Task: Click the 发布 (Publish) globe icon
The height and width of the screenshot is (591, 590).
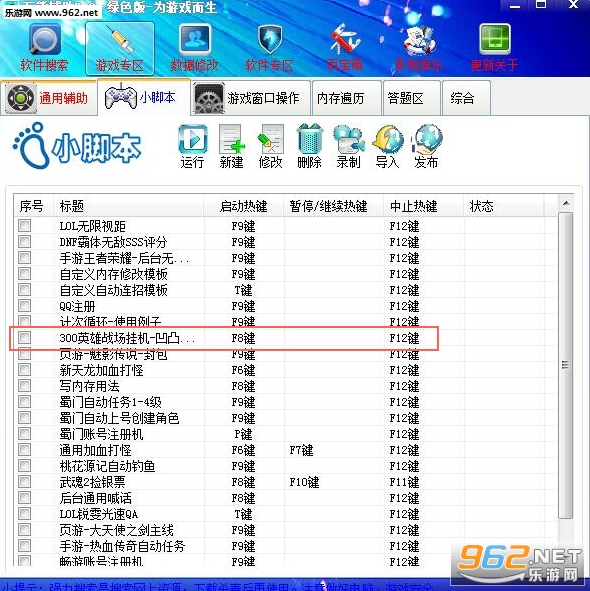Action: tap(427, 139)
